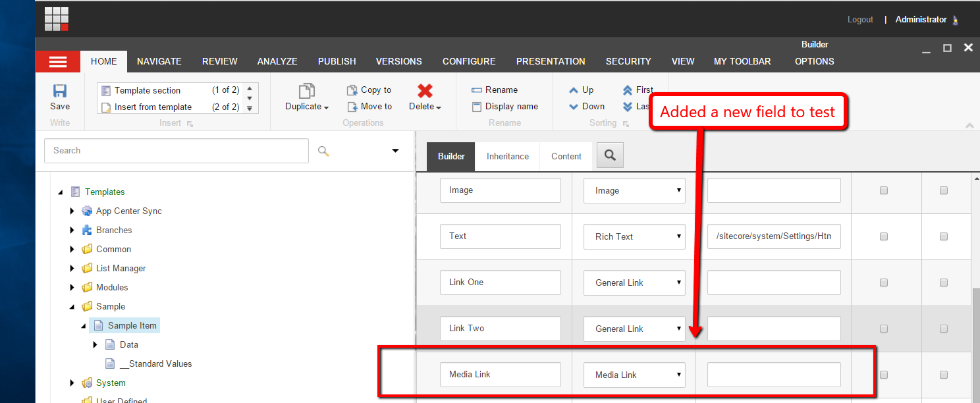Expand the System tree node
Screen dimensions: 980x403
pyautogui.click(x=72, y=383)
